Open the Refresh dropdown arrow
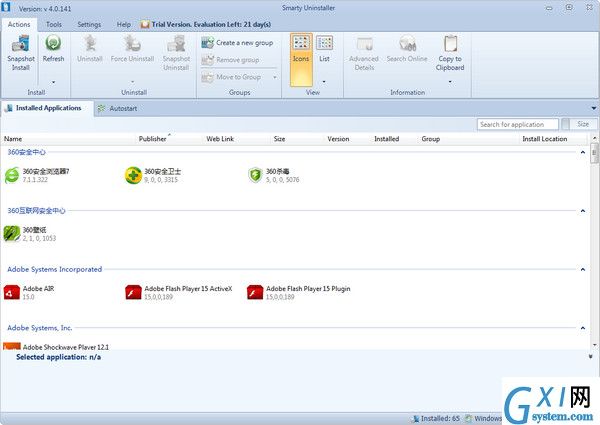600x425 pixels. click(x=54, y=82)
